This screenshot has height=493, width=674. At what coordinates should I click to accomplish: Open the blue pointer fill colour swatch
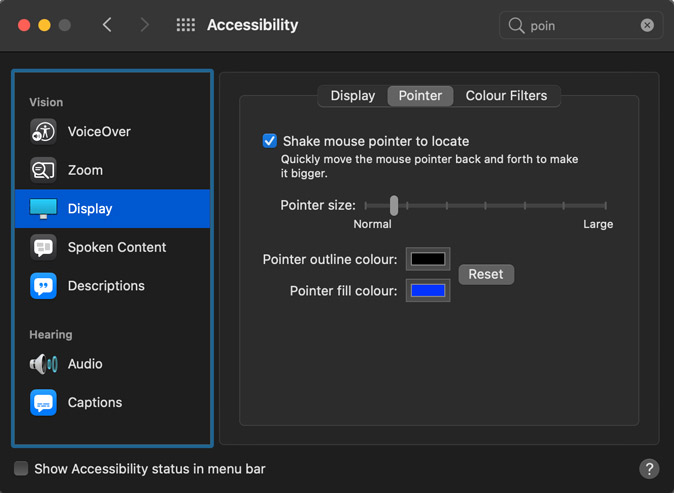[x=428, y=291]
